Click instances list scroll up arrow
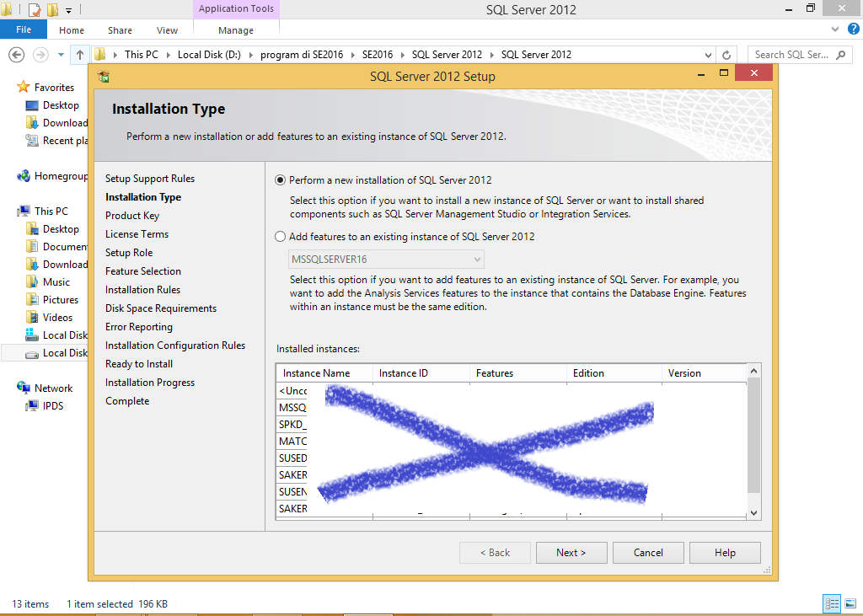Viewport: 863px width, 616px height. 754,371
